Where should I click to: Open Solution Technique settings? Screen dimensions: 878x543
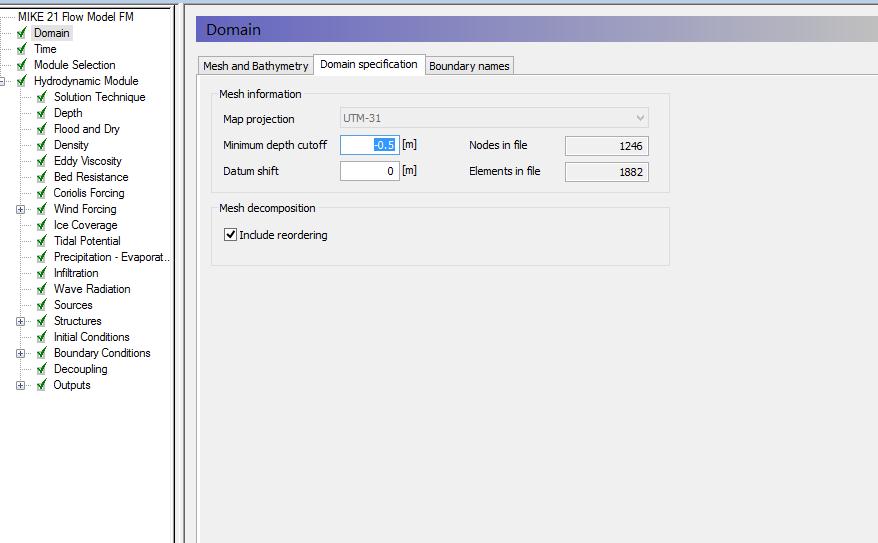pyautogui.click(x=100, y=97)
